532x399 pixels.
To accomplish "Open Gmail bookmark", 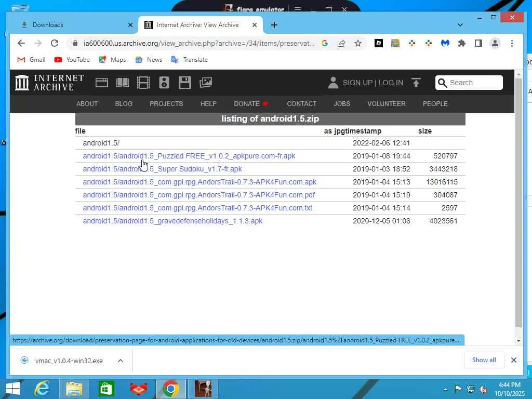I will click(31, 60).
